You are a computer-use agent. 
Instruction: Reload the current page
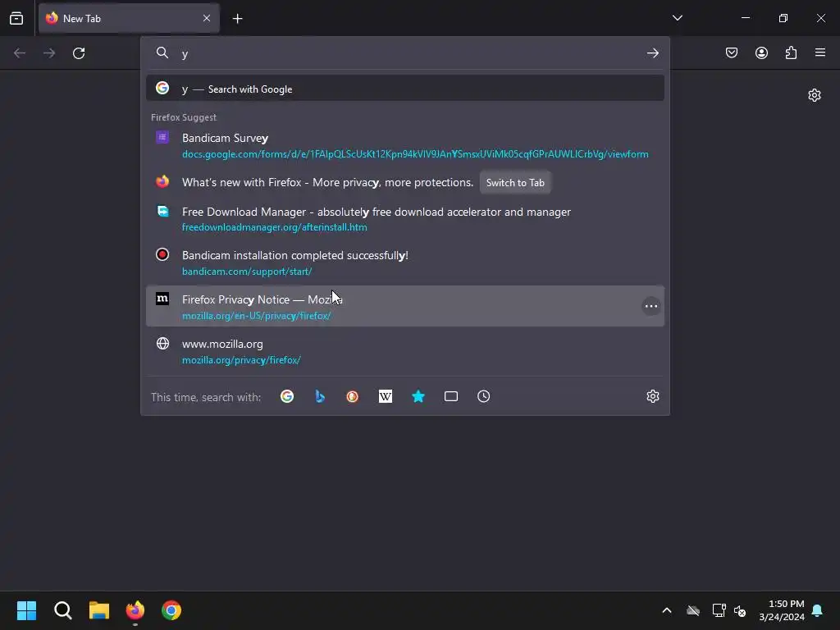[79, 53]
